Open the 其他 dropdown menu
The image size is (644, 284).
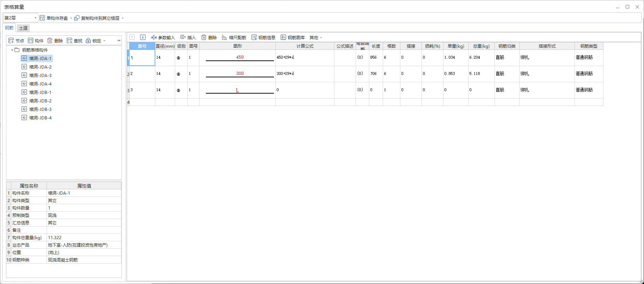(x=316, y=37)
